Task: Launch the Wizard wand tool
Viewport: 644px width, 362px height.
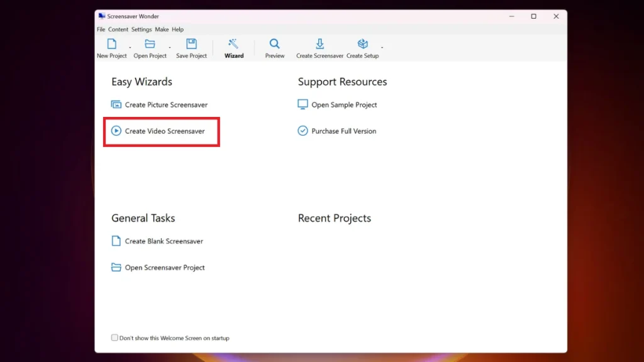Action: pyautogui.click(x=234, y=44)
